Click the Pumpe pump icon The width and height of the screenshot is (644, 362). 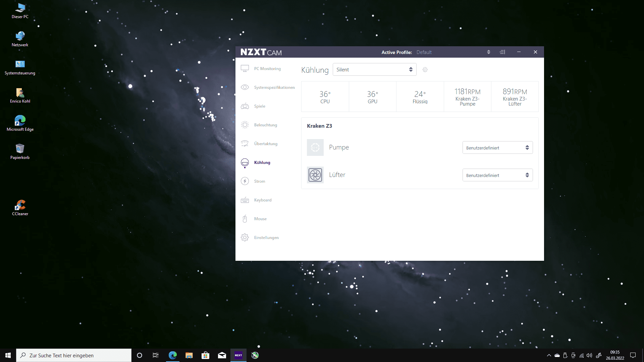click(315, 147)
